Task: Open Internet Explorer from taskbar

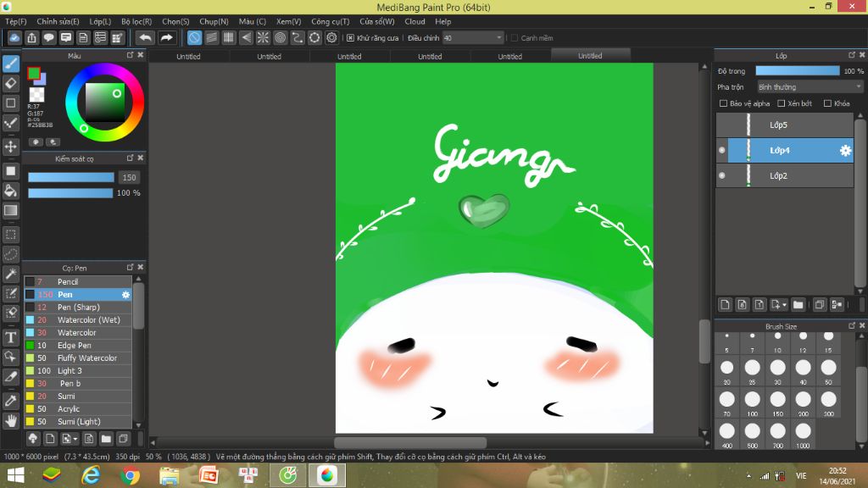Action: click(x=91, y=475)
